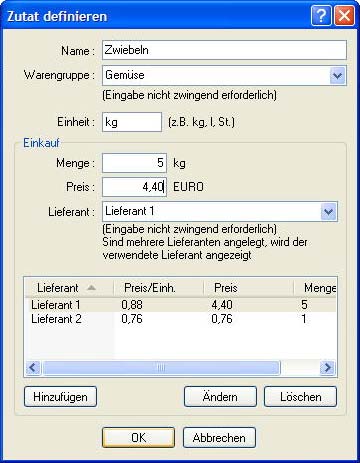Click the Menge quantity field

pyautogui.click(x=134, y=163)
